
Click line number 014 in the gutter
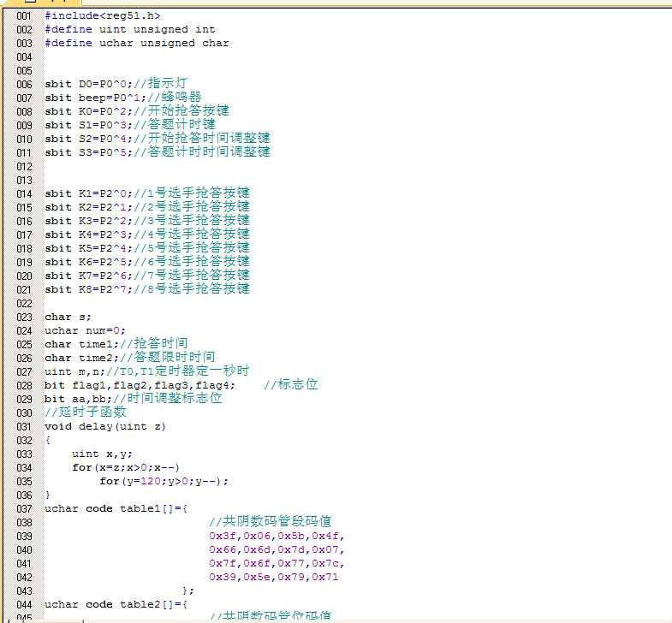pos(24,193)
